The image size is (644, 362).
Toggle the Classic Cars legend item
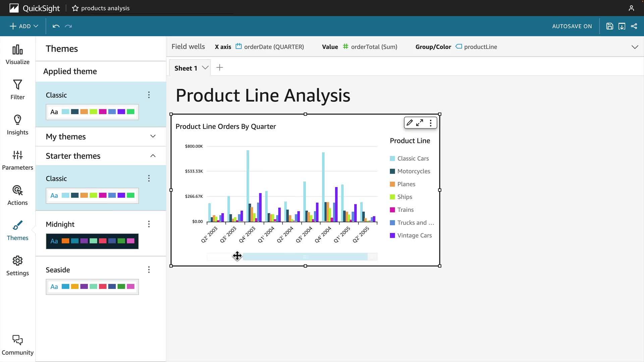coord(413,159)
